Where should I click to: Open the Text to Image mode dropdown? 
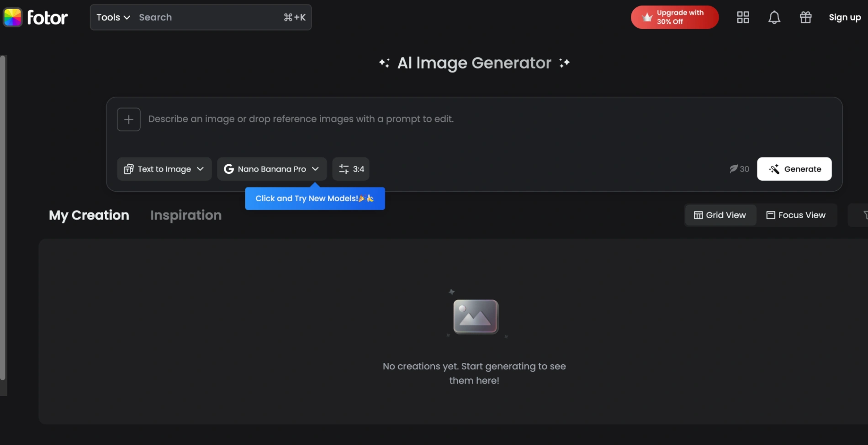(164, 169)
